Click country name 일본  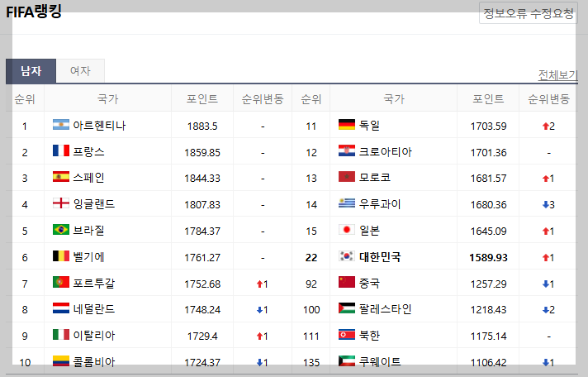[x=369, y=230]
